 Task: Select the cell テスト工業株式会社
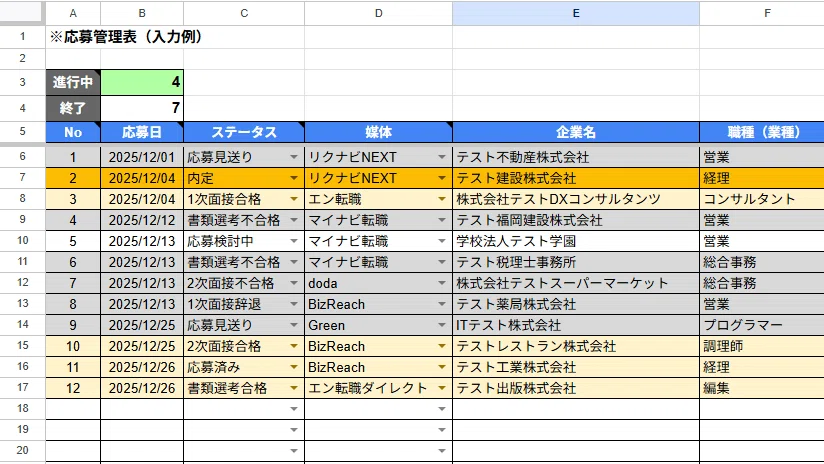coord(576,367)
